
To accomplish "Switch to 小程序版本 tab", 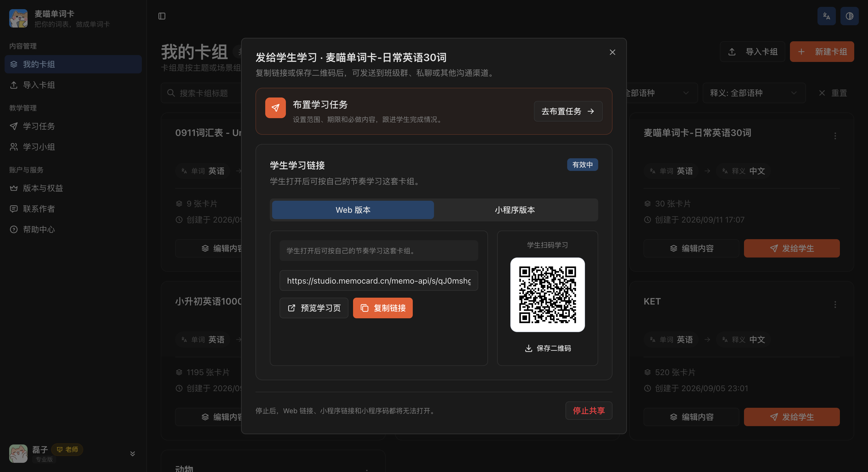I will tap(515, 210).
